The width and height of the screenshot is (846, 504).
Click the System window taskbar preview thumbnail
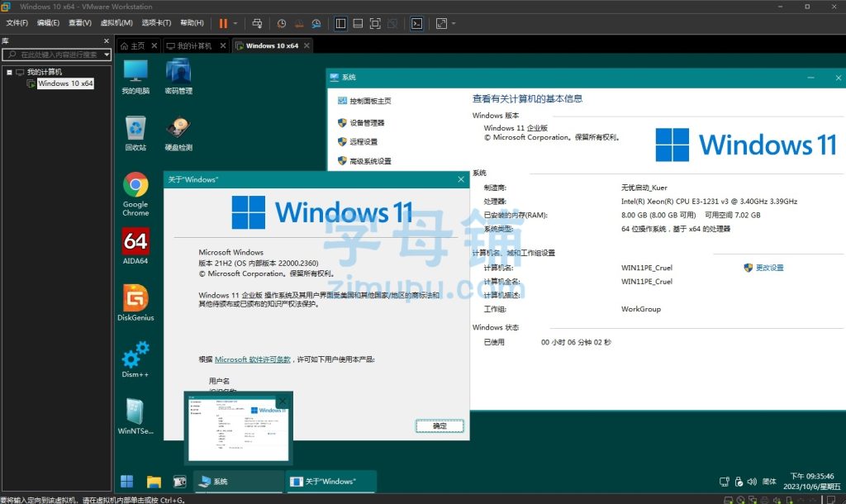[238, 429]
